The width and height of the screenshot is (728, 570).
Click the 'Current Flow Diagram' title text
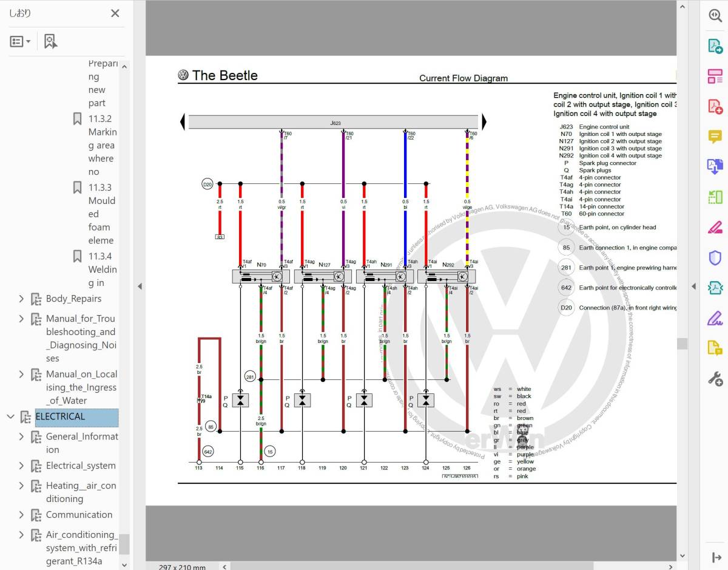463,78
